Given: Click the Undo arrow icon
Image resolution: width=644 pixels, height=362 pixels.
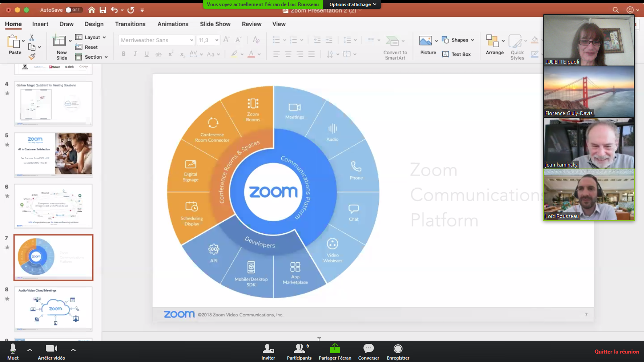Looking at the screenshot, I should [114, 10].
